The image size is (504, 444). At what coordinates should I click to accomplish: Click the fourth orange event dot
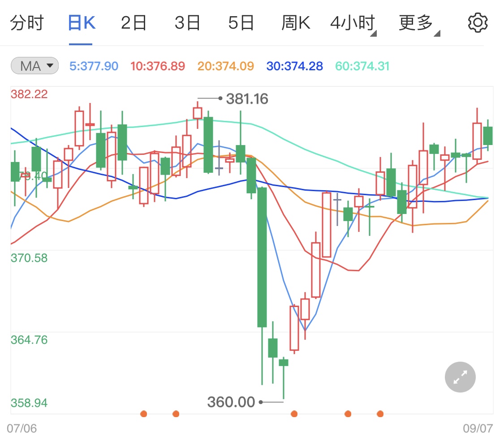point(348,414)
